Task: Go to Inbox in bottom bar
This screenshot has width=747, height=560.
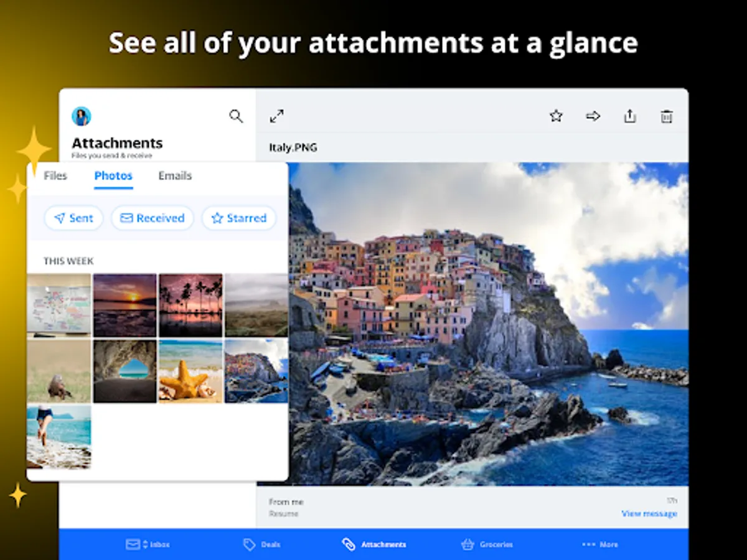Action: pos(148,544)
